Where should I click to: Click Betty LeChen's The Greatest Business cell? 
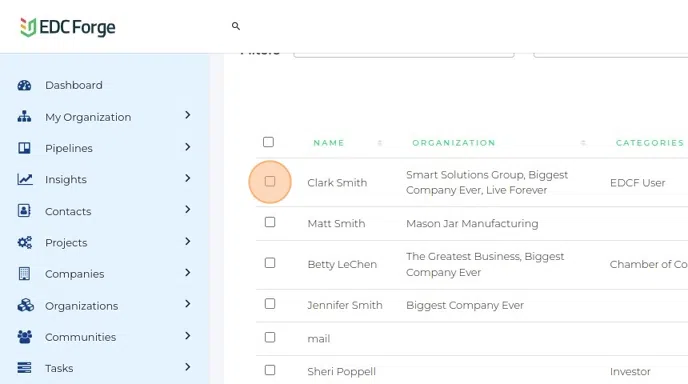pos(485,264)
